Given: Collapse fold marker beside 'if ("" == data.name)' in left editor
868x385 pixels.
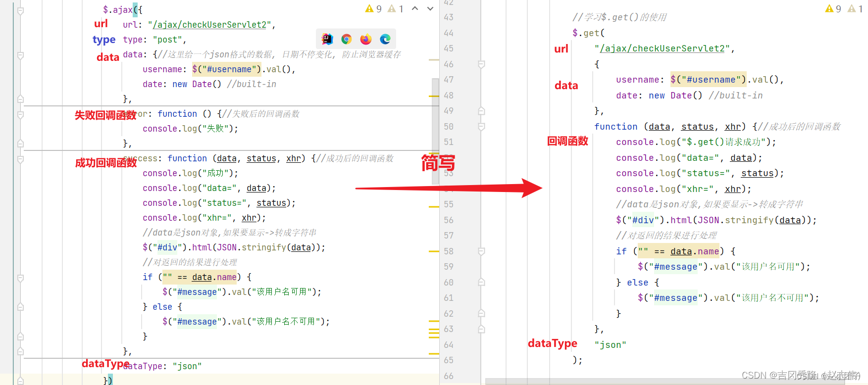Looking at the screenshot, I should click(x=20, y=278).
